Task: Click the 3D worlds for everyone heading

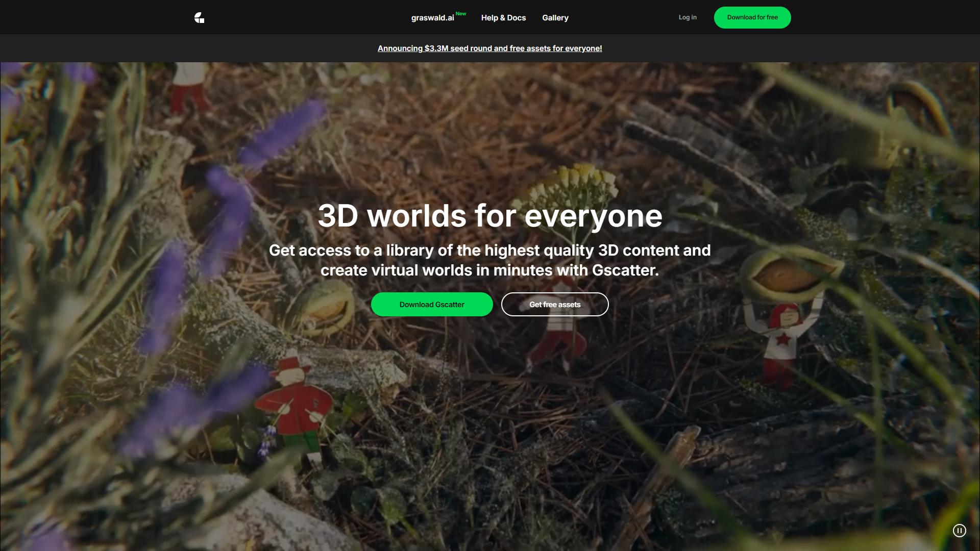Action: pos(490,216)
